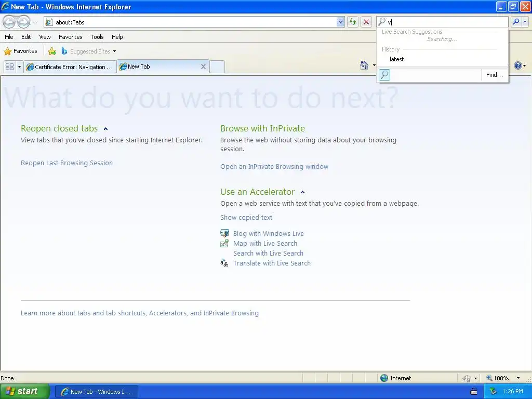
Task: Click the Translate with Live Search icon
Action: (x=224, y=263)
